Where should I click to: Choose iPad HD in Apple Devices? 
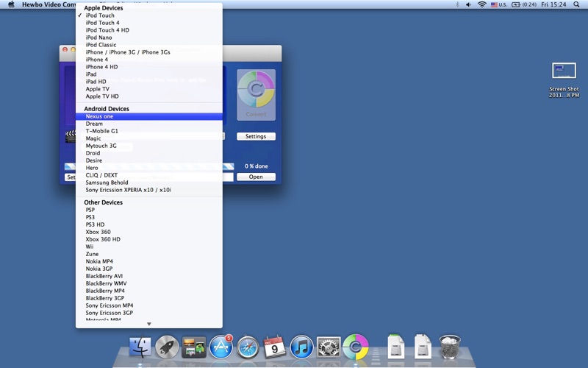(96, 82)
